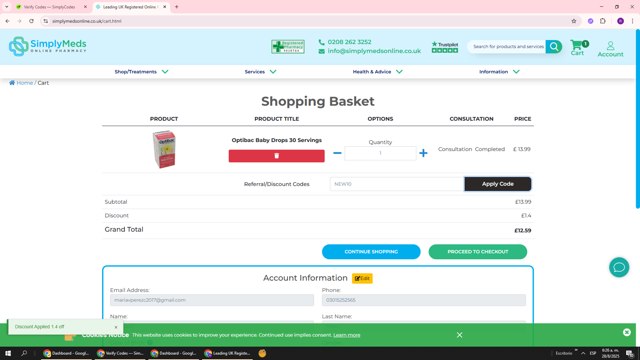The image size is (640, 360).
Task: Switch to Verify Codes taskbar window
Action: pyautogui.click(x=120, y=353)
